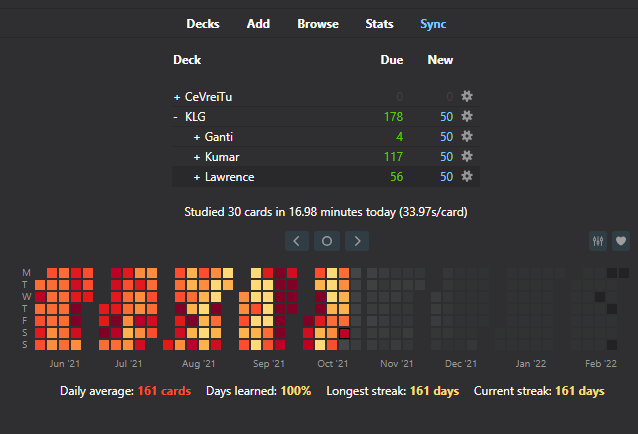The height and width of the screenshot is (434, 638).
Task: Open options gear for Ganti deck
Action: click(467, 137)
